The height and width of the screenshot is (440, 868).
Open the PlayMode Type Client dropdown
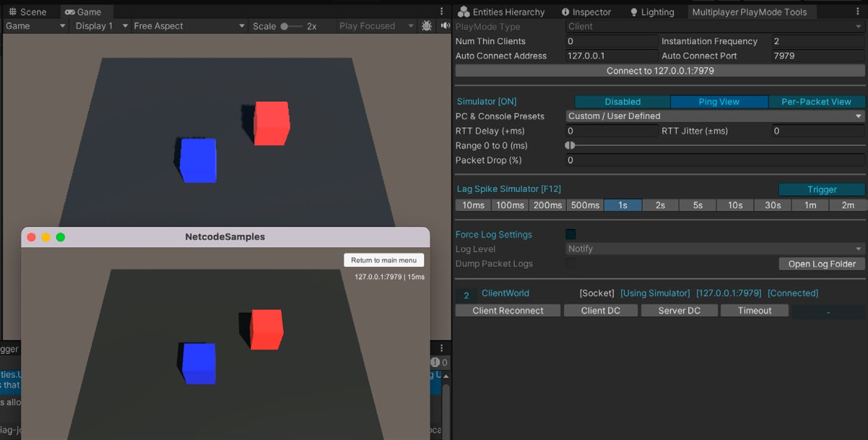point(715,26)
